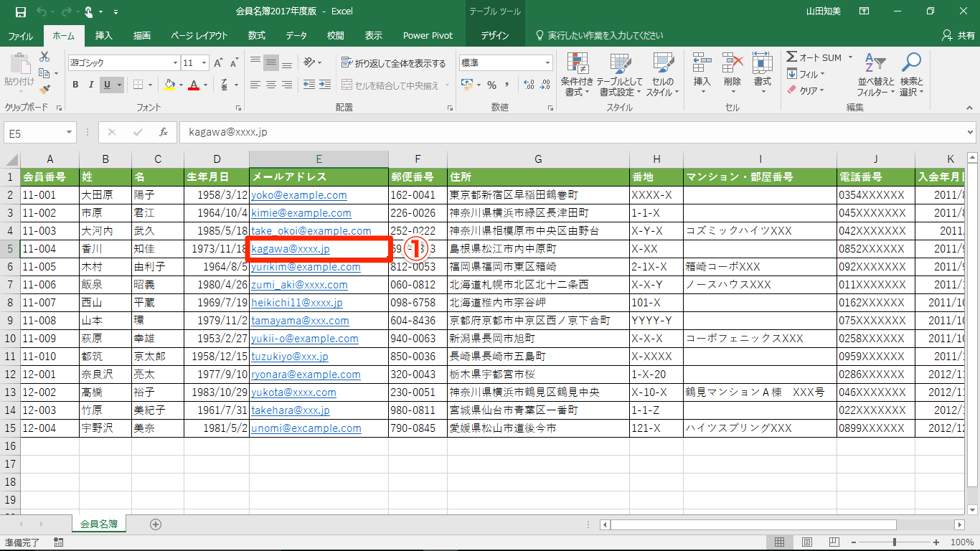Screen dimensions: 980x551
Task: Switch to the Insert (挿入) tab
Action: tap(104, 35)
